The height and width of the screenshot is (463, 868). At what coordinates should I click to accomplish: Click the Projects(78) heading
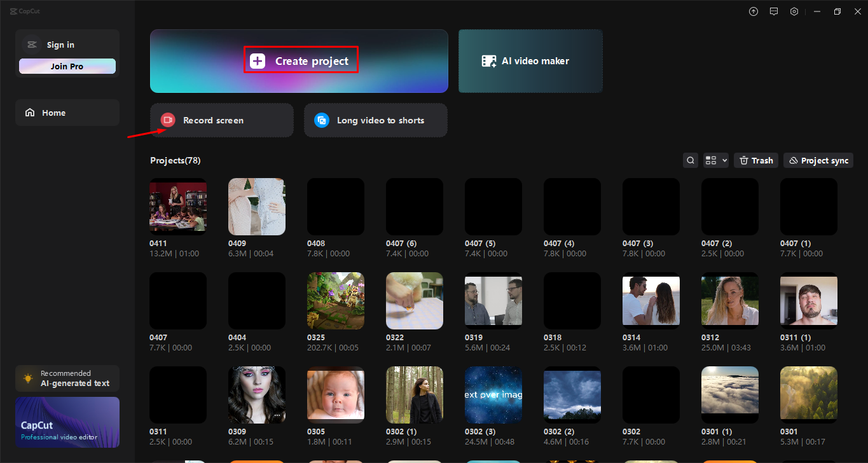point(176,160)
